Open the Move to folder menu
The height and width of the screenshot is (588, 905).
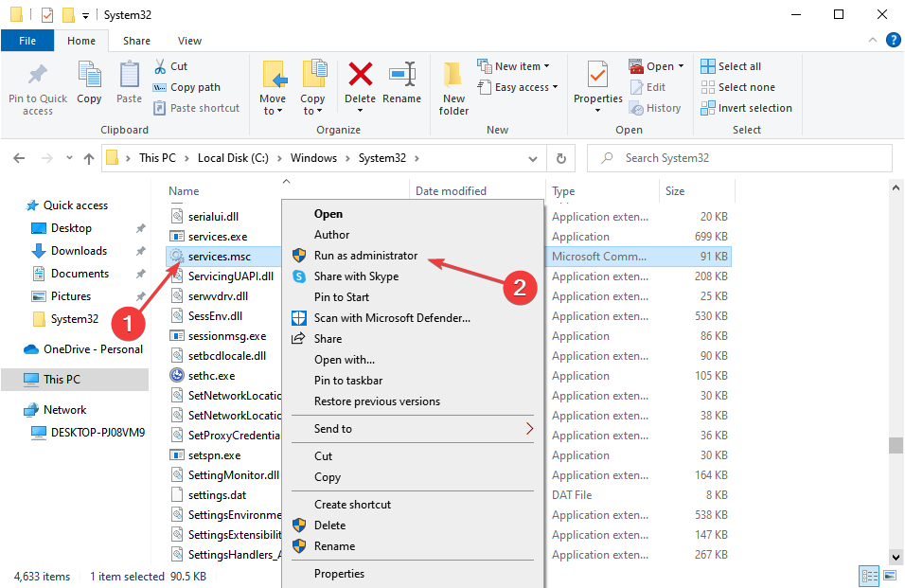tap(273, 87)
